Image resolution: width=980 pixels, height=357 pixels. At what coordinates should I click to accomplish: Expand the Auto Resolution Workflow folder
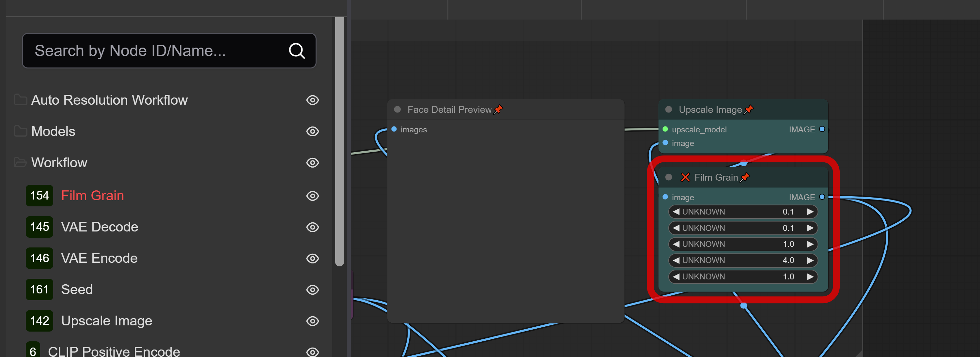click(x=21, y=100)
